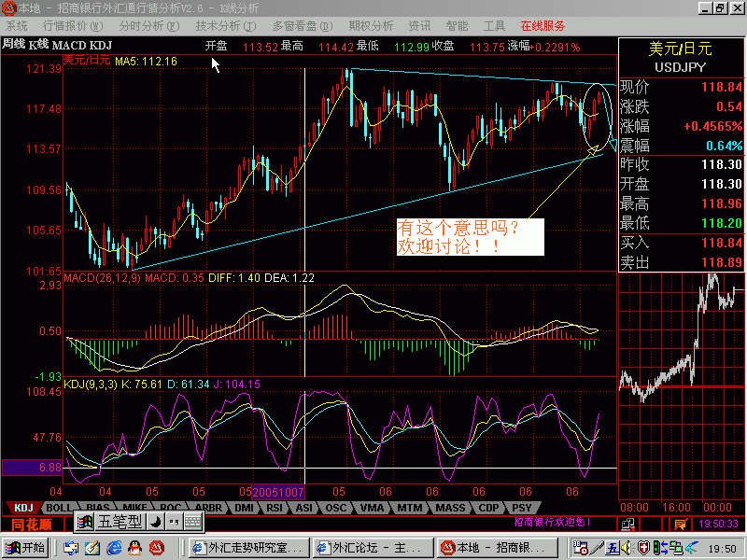Click the 五 input method tray icon

click(x=613, y=548)
